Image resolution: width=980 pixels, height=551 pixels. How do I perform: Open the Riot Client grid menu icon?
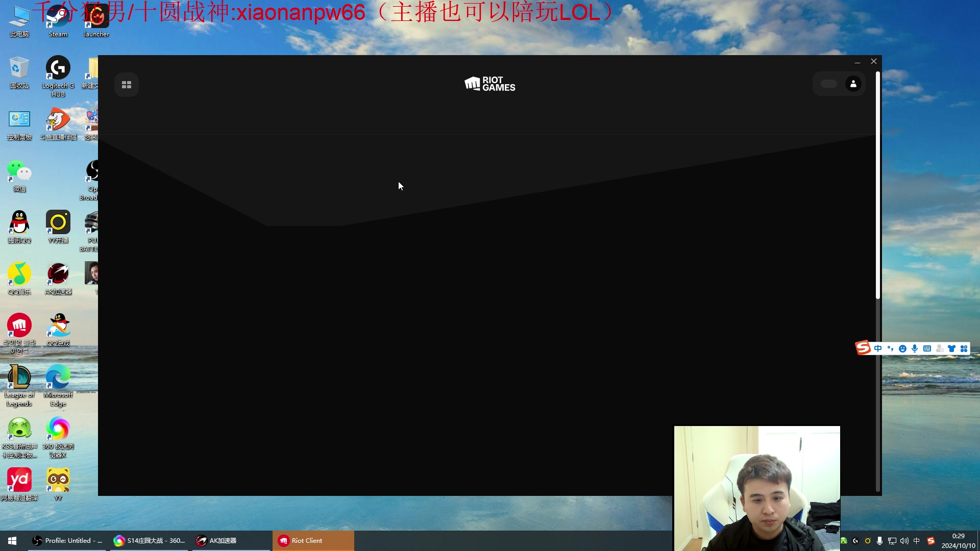127,85
